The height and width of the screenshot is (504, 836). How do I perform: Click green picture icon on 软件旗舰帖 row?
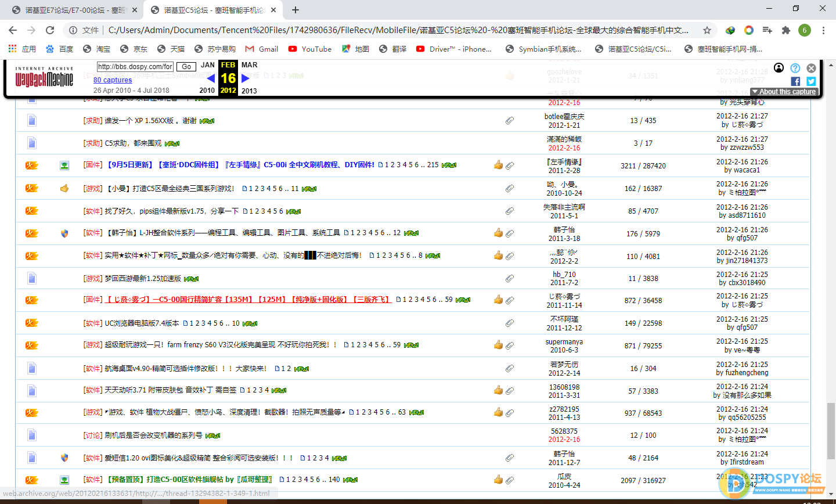[64, 480]
